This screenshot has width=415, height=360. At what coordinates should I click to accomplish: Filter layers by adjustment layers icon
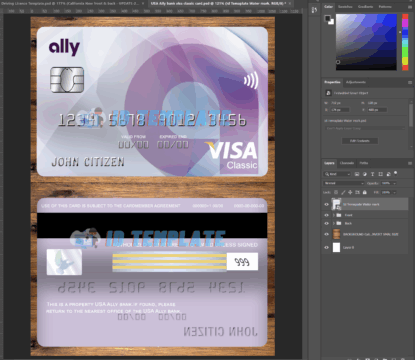pyautogui.click(x=365, y=174)
